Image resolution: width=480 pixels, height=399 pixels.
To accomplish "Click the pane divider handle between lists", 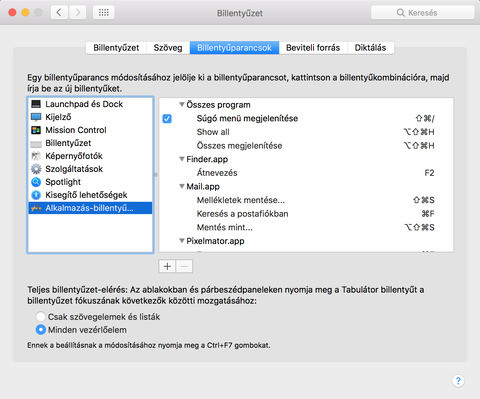I will tap(156, 175).
